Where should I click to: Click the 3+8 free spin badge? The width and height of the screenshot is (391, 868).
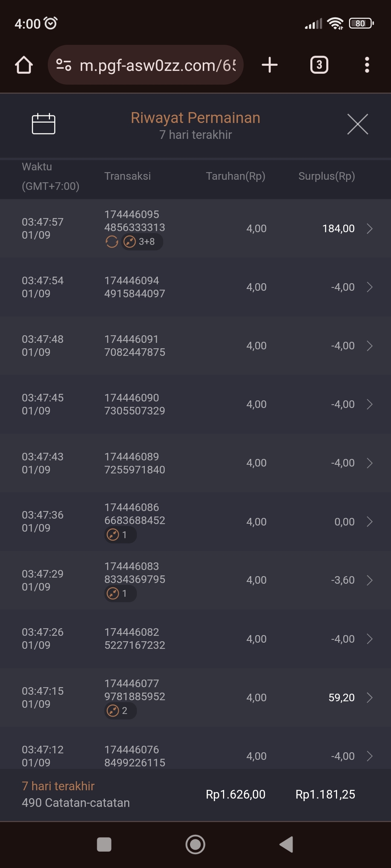coord(142,242)
